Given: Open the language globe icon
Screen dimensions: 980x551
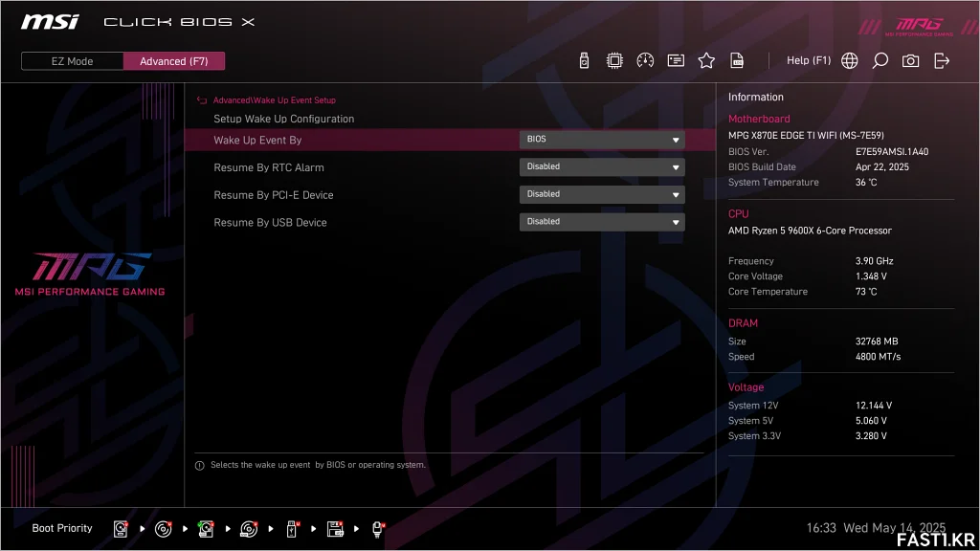Looking at the screenshot, I should [x=850, y=60].
